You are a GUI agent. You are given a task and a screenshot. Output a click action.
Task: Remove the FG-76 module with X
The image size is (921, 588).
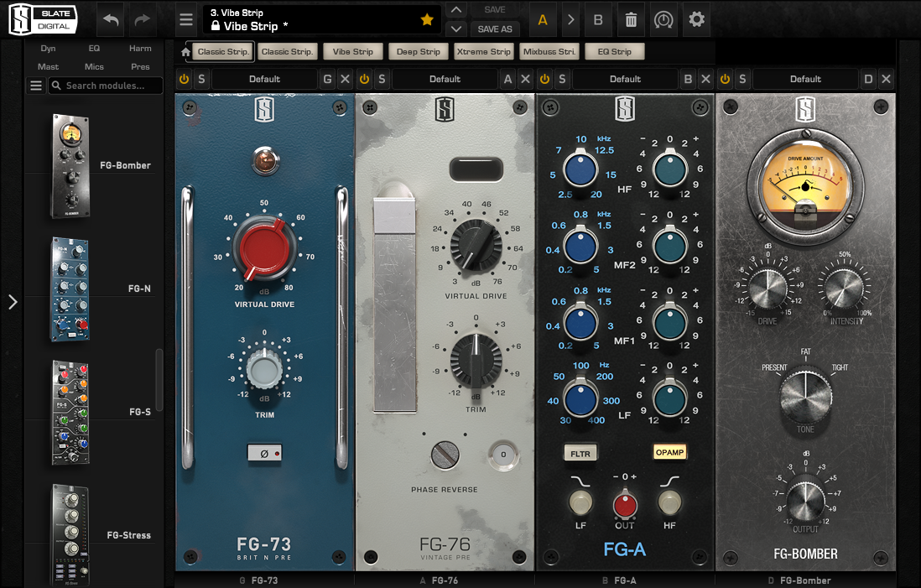pyautogui.click(x=526, y=79)
